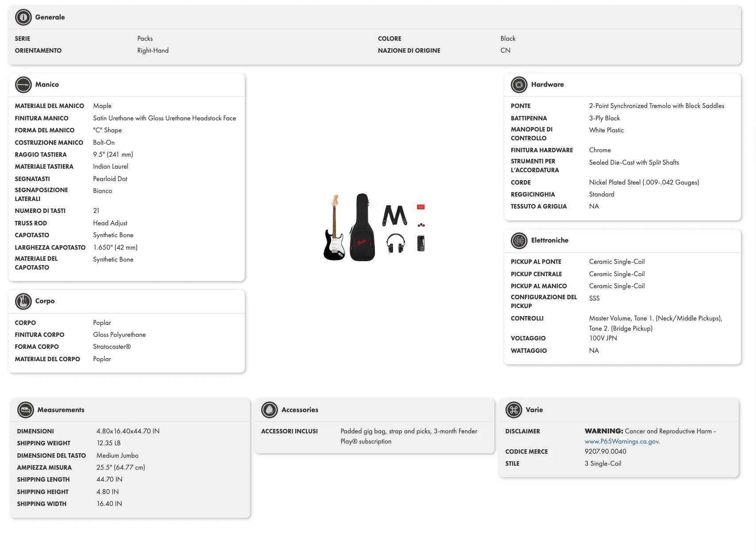Click the Hardware section icon
The width and height of the screenshot is (756, 552).
click(519, 85)
